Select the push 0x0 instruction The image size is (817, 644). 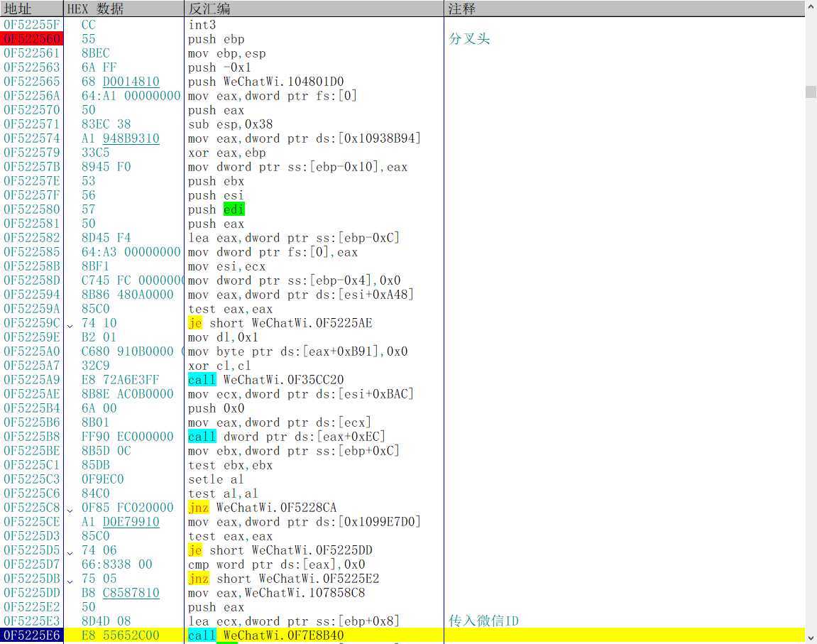[x=216, y=408]
